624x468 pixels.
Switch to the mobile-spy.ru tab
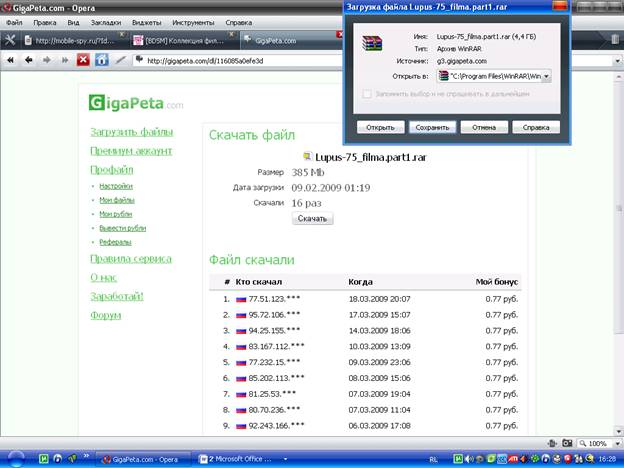(74, 41)
